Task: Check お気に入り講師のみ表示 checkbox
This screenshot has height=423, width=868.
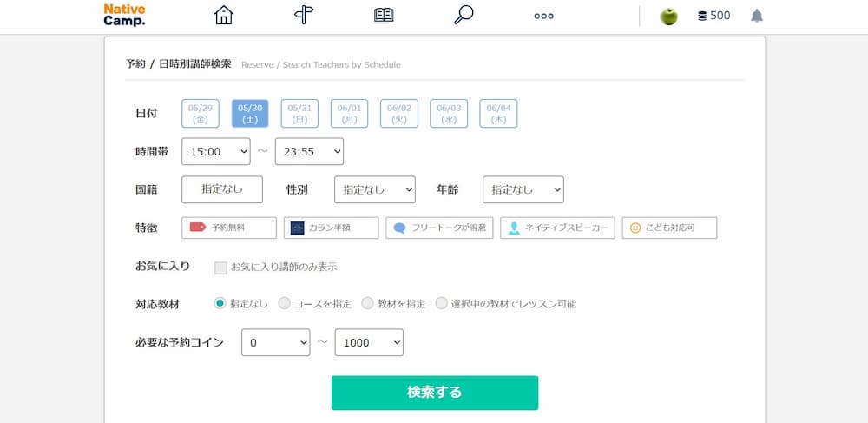Action: tap(220, 268)
